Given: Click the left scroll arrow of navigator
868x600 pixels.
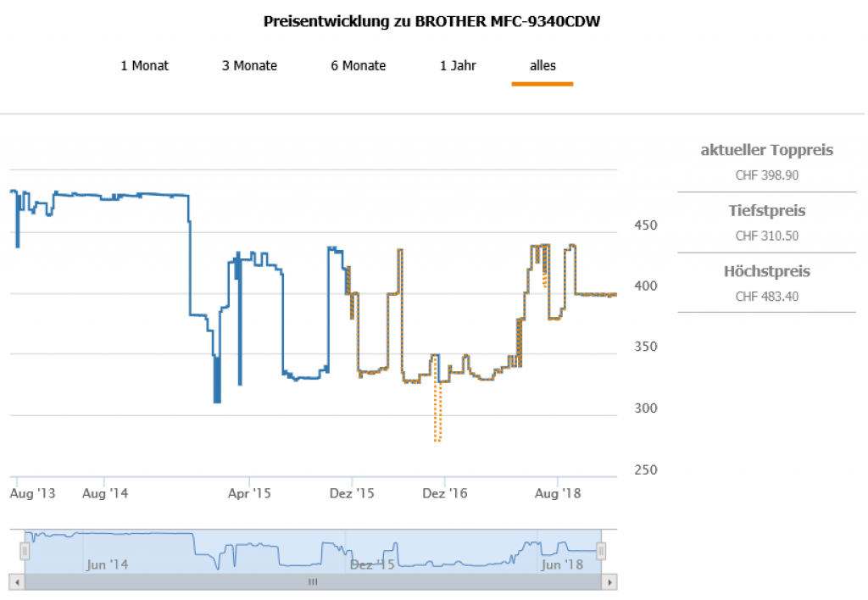Looking at the screenshot, I should coord(16,582).
